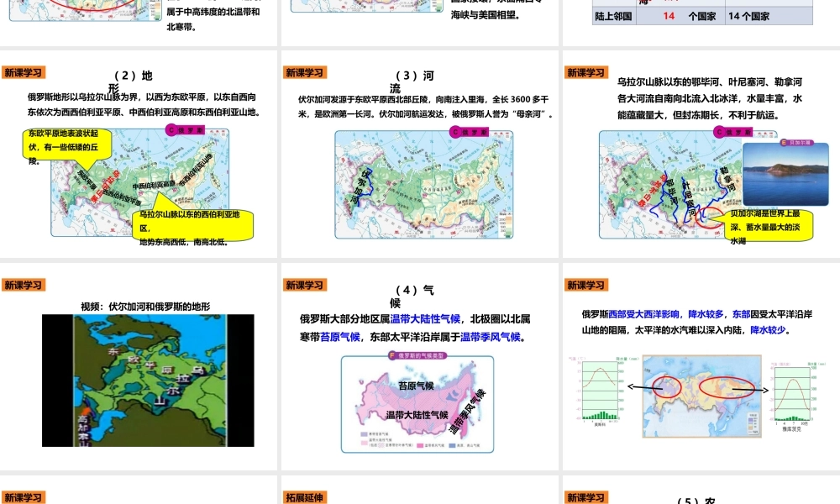Viewport: 840px width, 504px height.
Task: Click the blue text 温带季风气候 in the paragraph
Action: [x=491, y=337]
